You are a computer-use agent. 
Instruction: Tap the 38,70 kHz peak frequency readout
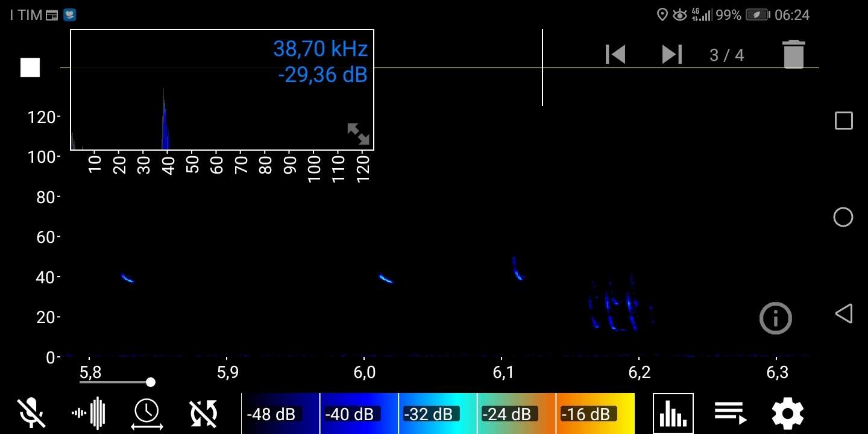point(320,48)
